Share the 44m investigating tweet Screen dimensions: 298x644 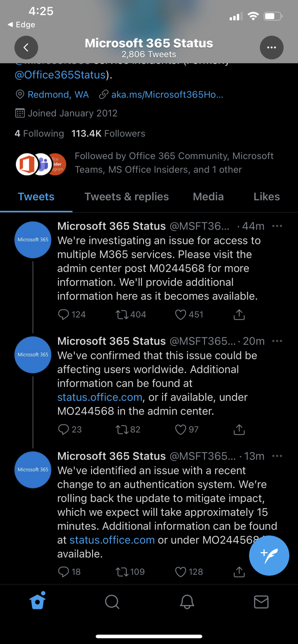(x=239, y=314)
